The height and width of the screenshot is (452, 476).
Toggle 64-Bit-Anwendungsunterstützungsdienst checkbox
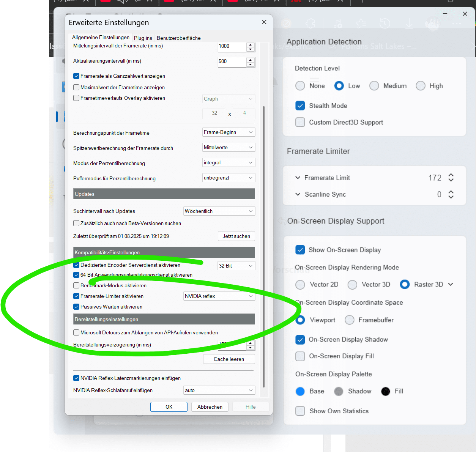pyautogui.click(x=76, y=275)
